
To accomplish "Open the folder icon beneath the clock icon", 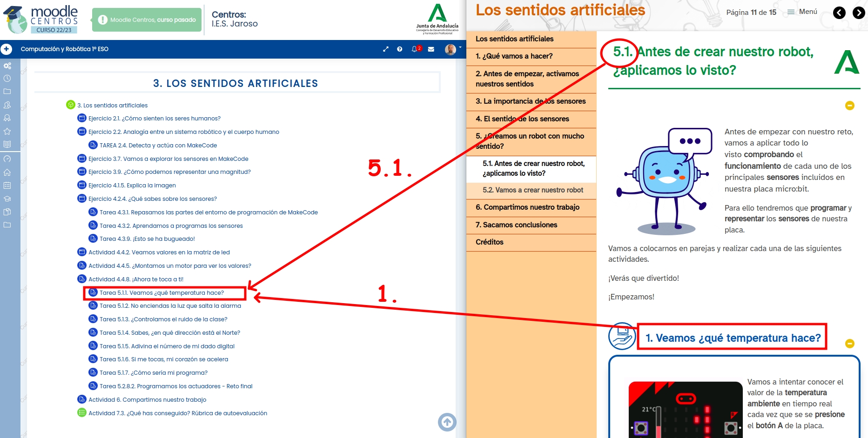I will 7,92.
